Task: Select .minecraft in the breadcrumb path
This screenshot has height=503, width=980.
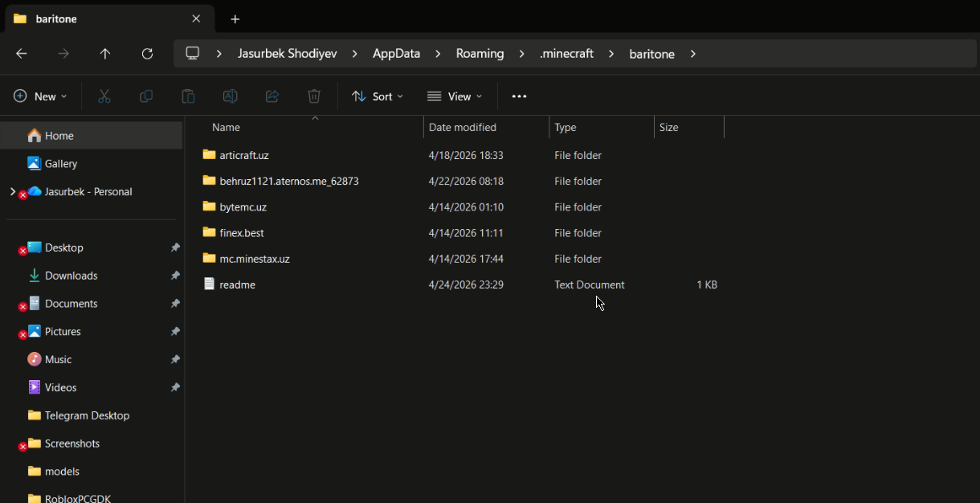Action: (x=566, y=54)
